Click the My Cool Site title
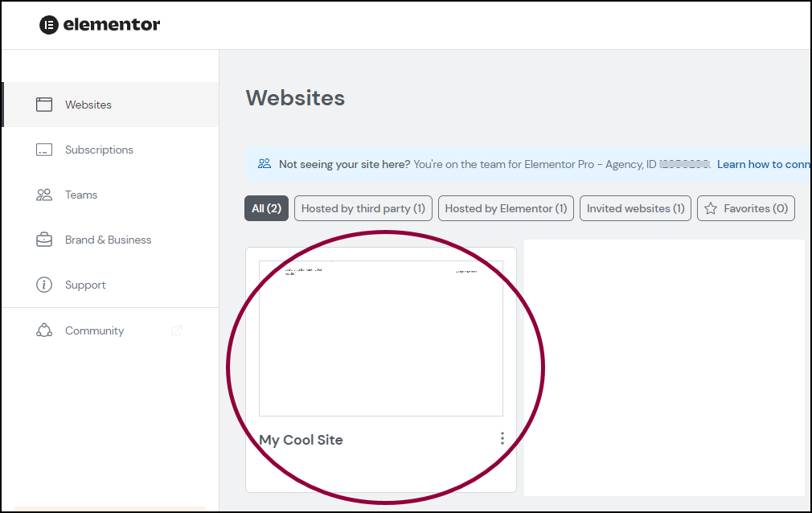This screenshot has height=513, width=812. coord(301,440)
